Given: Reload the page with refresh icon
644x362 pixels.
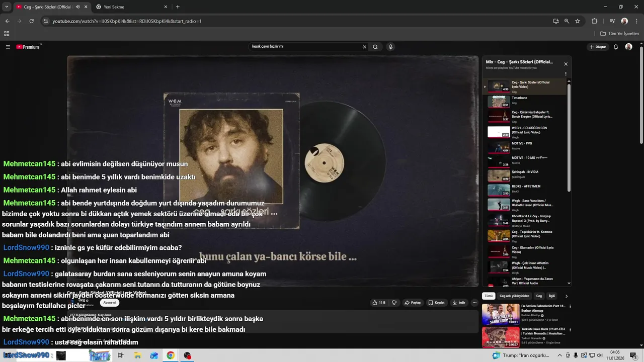Looking at the screenshot, I should (x=31, y=21).
